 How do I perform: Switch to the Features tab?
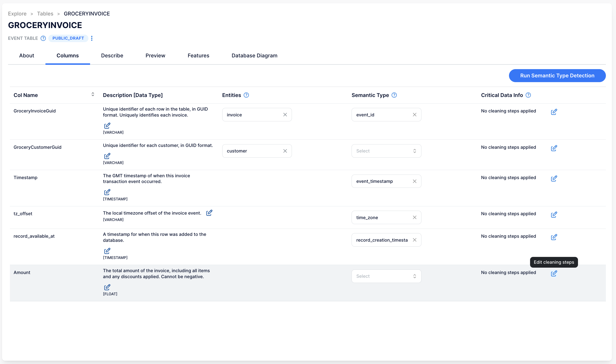[198, 56]
